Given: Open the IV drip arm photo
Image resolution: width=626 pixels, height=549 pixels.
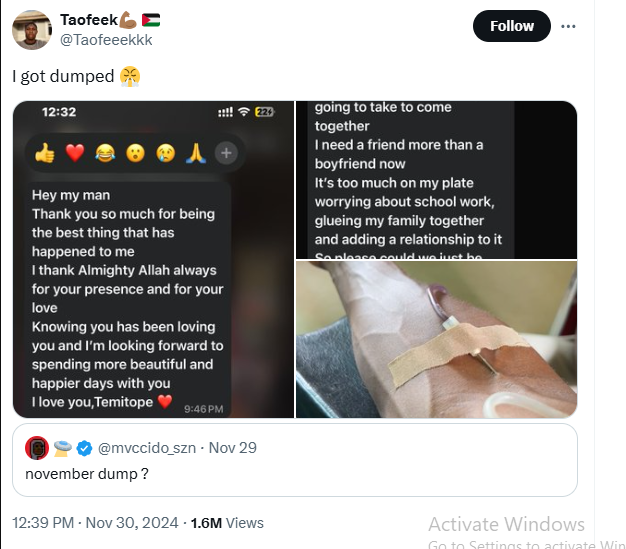Looking at the screenshot, I should 436,339.
